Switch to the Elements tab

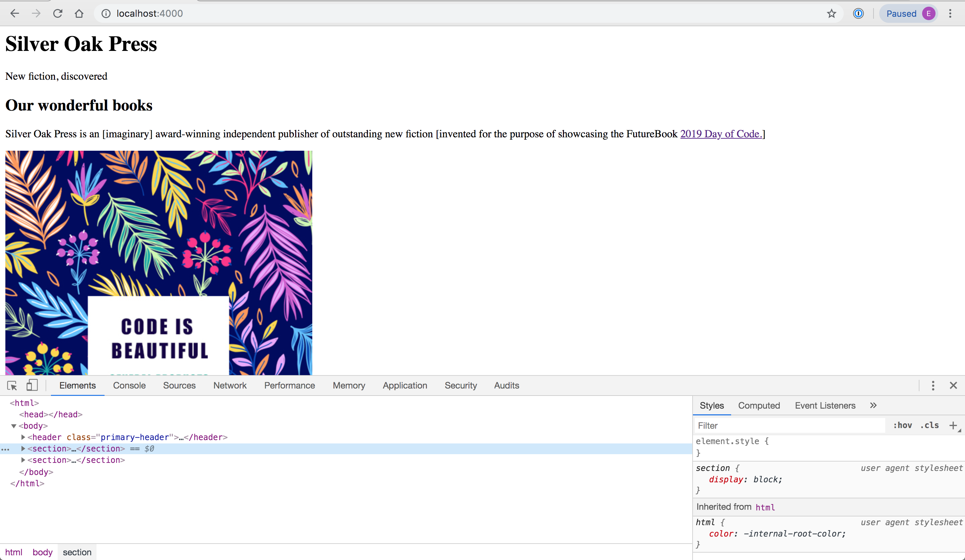pyautogui.click(x=77, y=386)
